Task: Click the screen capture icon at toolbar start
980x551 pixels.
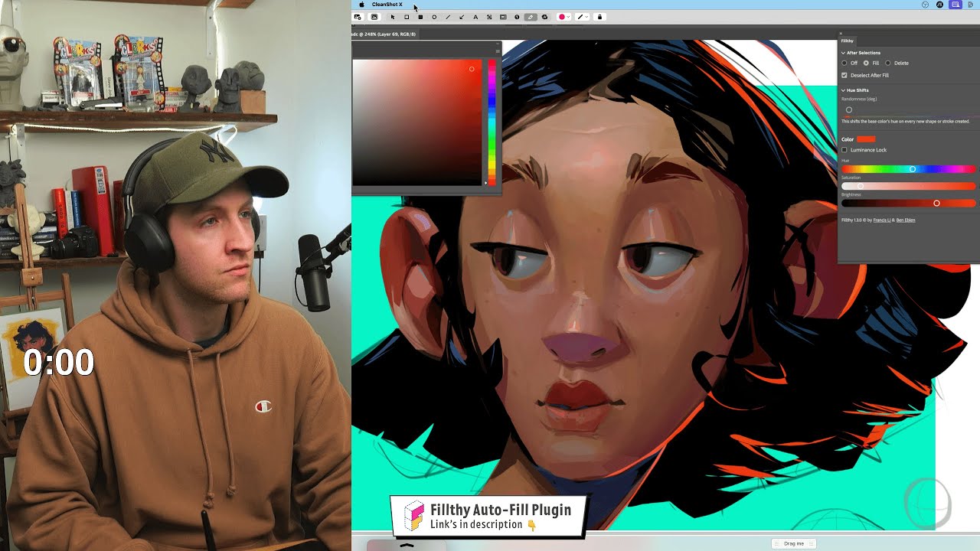Action: [x=358, y=17]
